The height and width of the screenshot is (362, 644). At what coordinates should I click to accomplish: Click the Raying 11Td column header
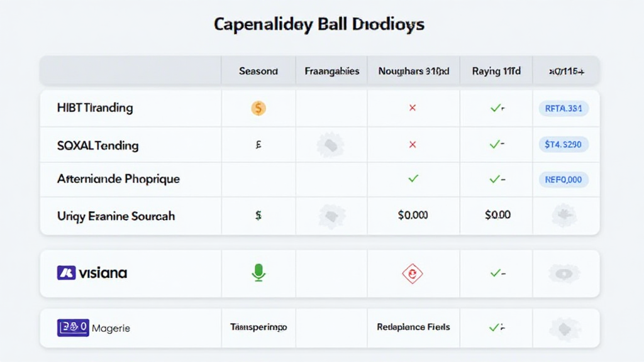[x=496, y=71]
